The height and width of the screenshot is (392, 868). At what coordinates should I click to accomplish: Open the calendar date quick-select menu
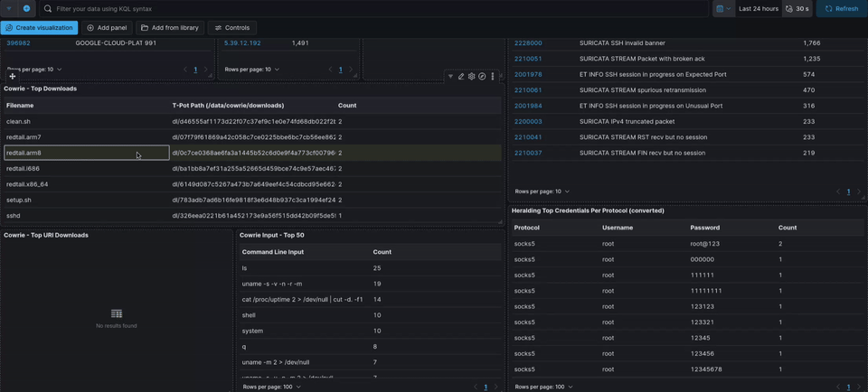[723, 9]
